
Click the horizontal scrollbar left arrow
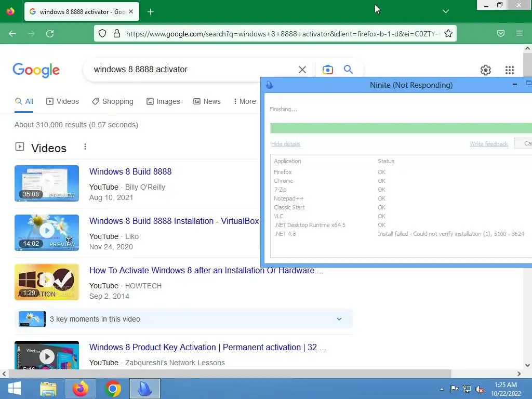point(4,374)
